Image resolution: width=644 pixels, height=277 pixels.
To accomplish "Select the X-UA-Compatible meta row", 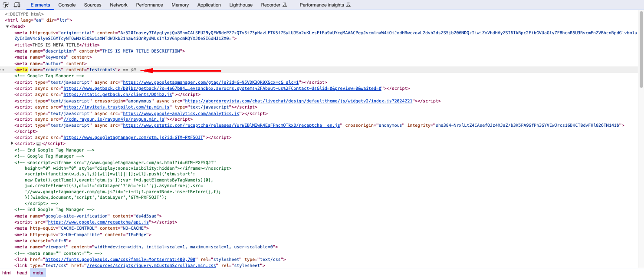I will (83, 234).
